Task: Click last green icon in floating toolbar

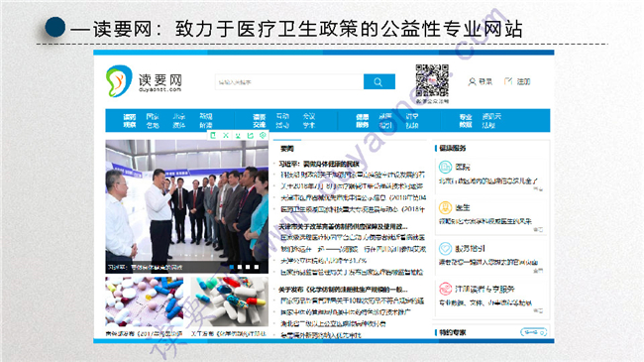Action: coord(263,135)
